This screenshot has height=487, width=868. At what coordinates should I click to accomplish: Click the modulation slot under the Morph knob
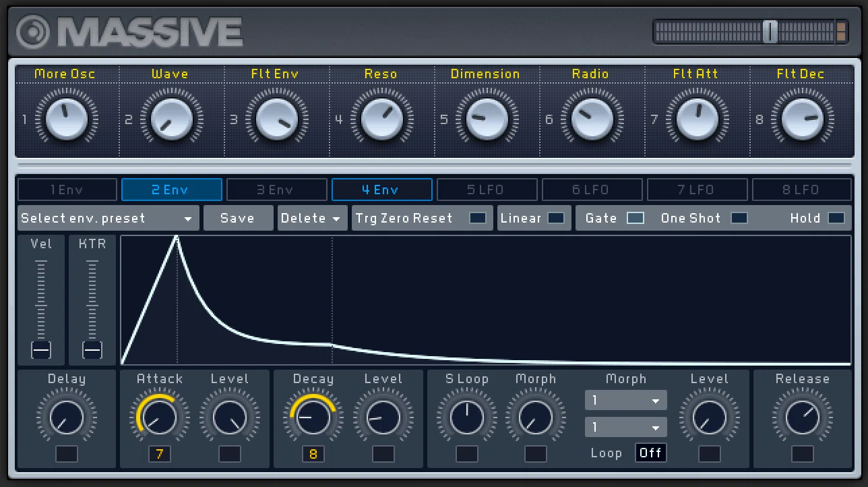(536, 454)
